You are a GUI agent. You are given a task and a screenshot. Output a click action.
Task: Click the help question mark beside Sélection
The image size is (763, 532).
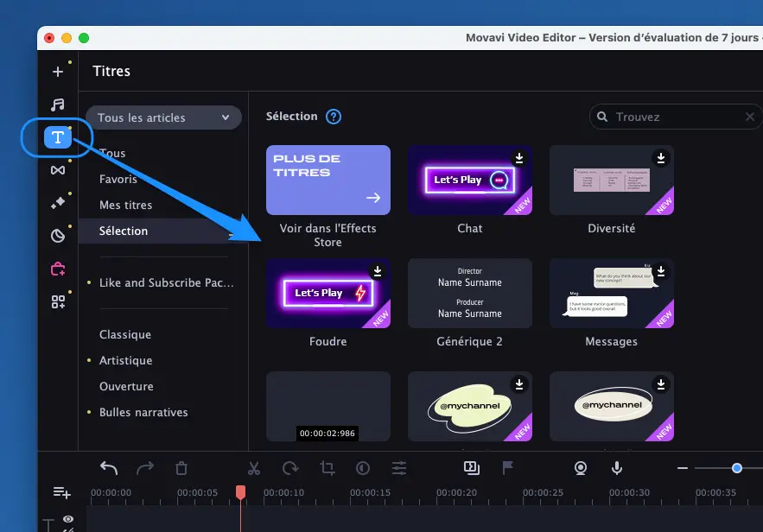tap(334, 117)
